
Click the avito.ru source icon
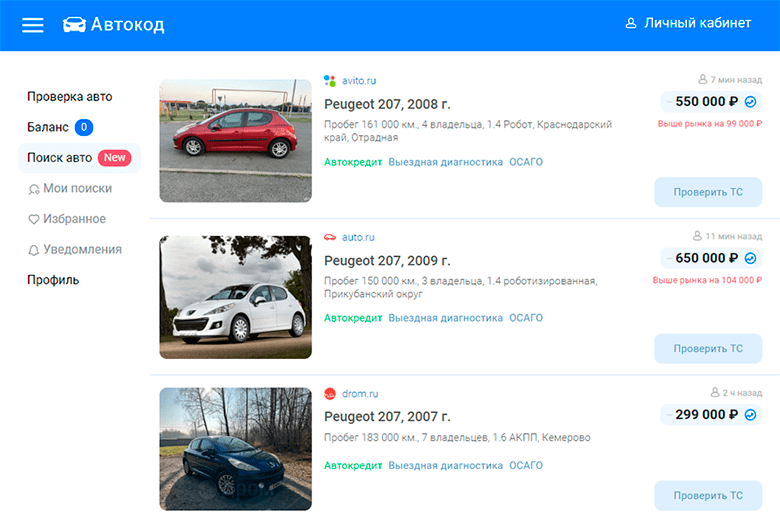[x=330, y=81]
